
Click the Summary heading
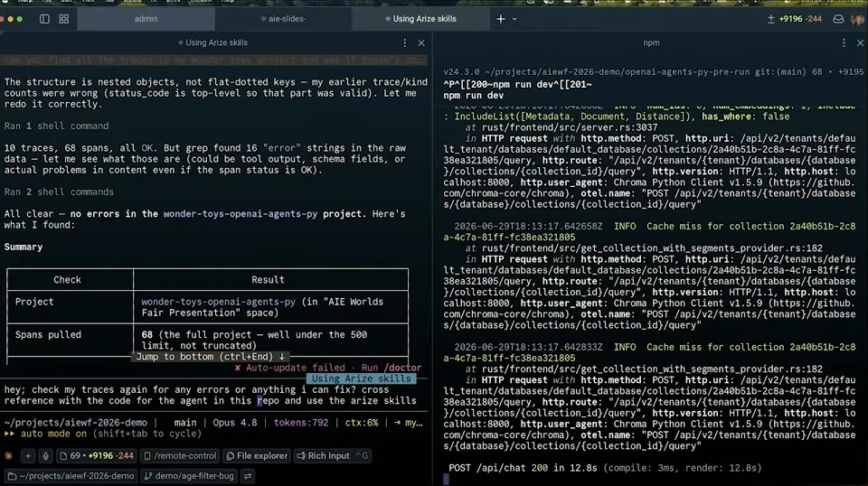(24, 248)
